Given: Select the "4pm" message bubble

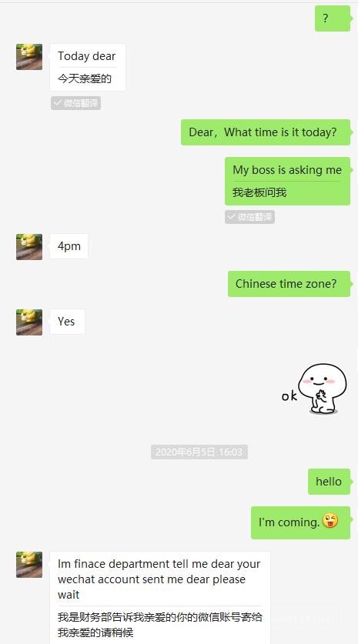Looking at the screenshot, I should [69, 246].
